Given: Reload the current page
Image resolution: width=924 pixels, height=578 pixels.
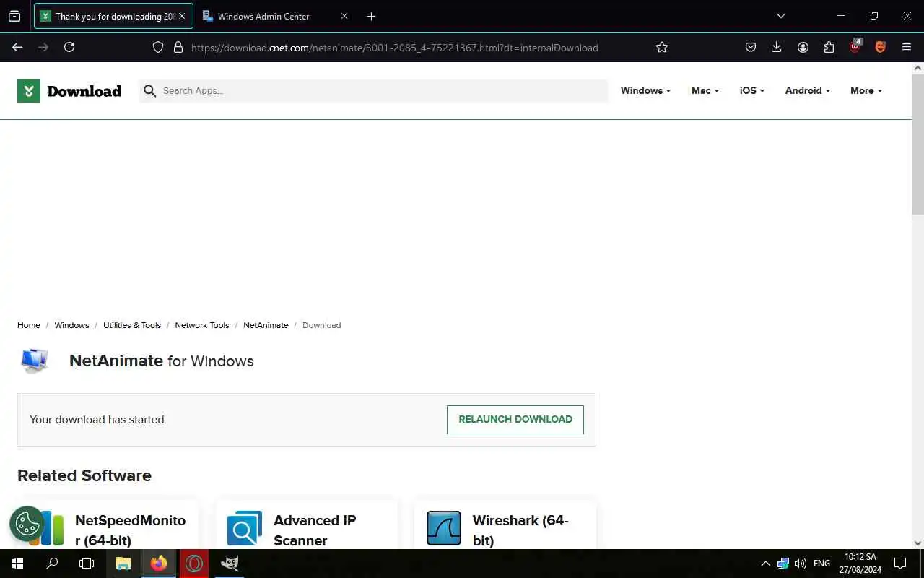Looking at the screenshot, I should click(x=69, y=47).
